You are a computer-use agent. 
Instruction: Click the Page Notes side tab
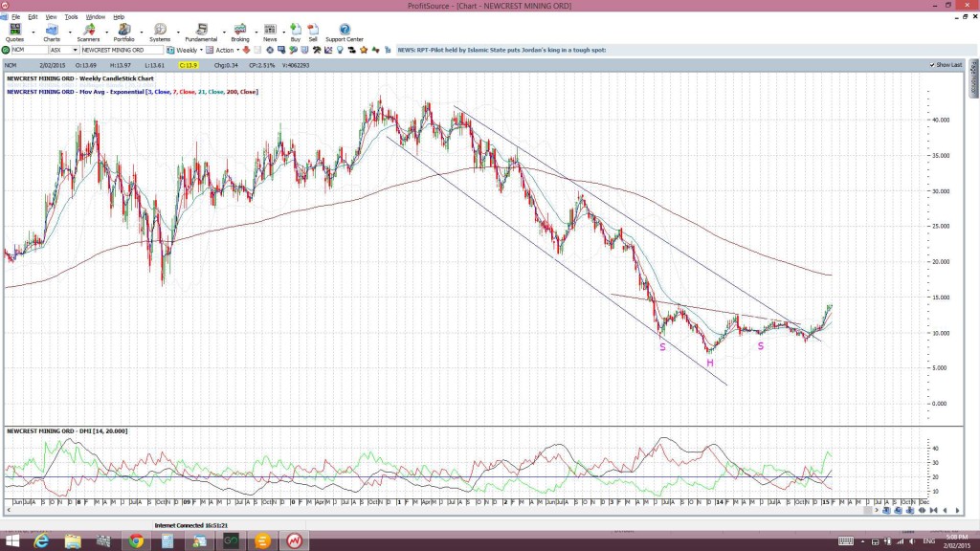(x=973, y=78)
